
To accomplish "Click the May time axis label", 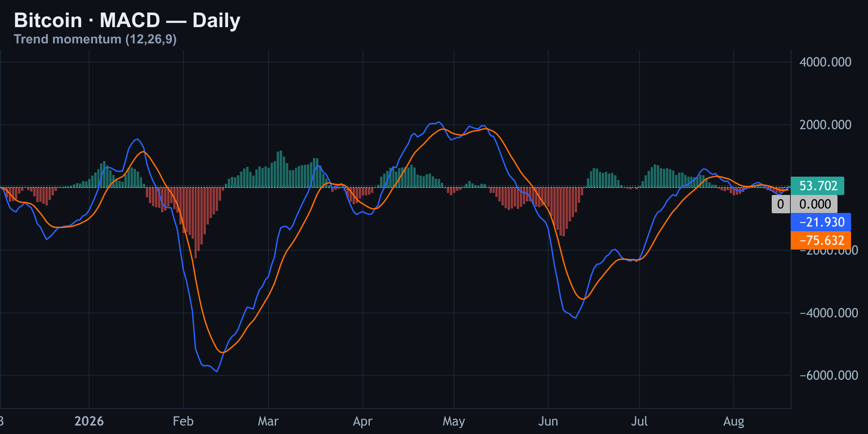I will tap(454, 421).
